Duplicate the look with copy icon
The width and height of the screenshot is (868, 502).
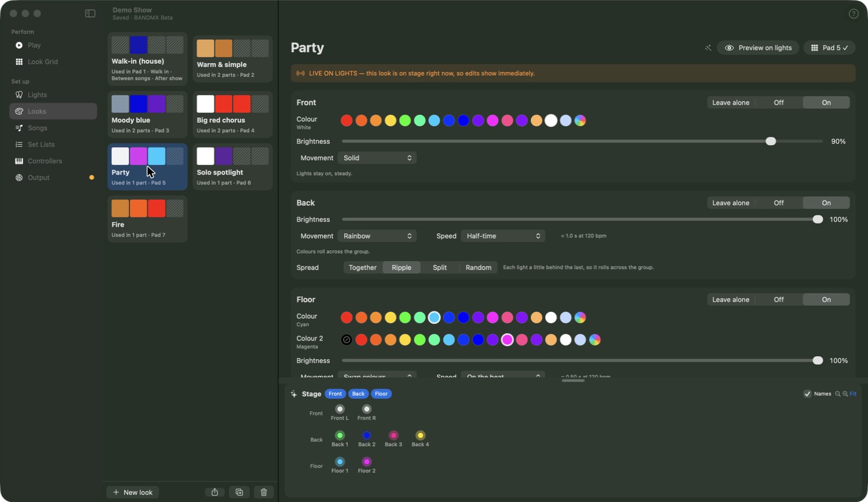(x=239, y=492)
